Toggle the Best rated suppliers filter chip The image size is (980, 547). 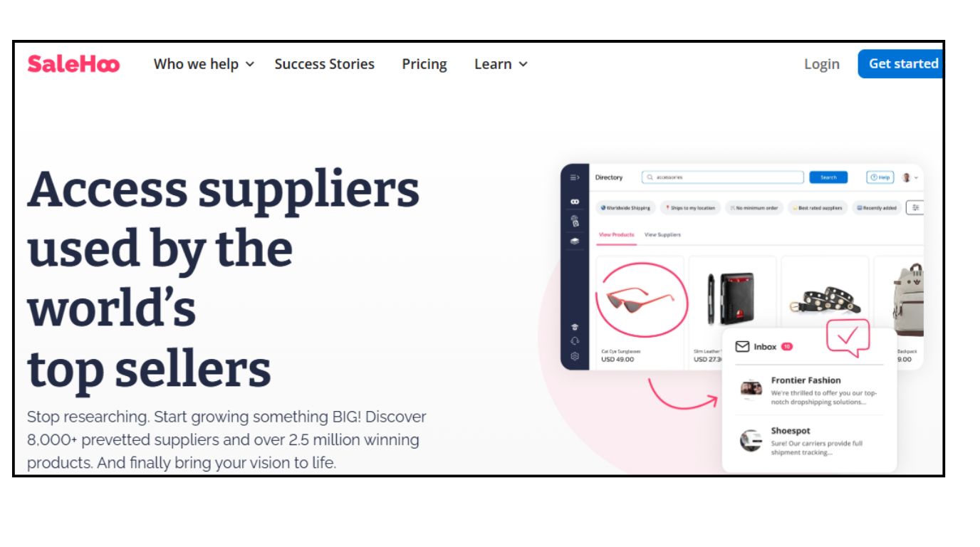818,208
